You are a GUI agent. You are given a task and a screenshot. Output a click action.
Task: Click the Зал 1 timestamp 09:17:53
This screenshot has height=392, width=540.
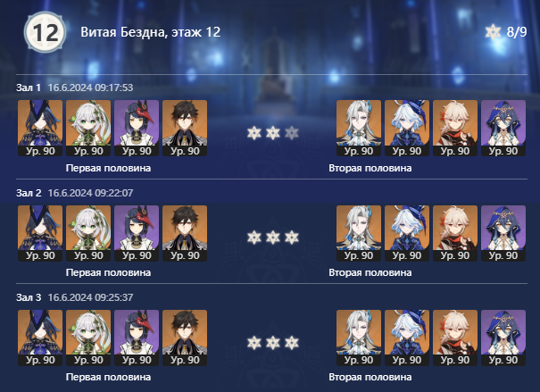(x=90, y=88)
